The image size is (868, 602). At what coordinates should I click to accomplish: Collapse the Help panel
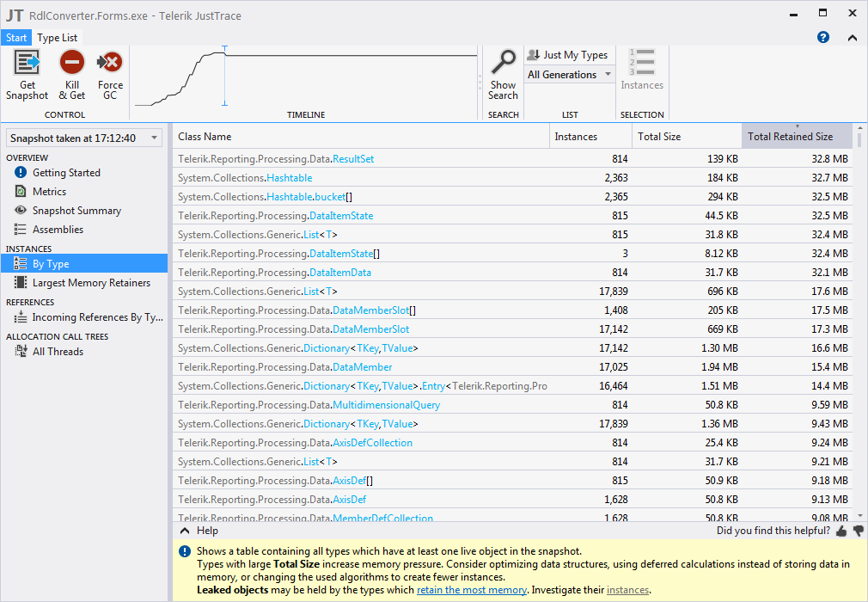[x=184, y=531]
